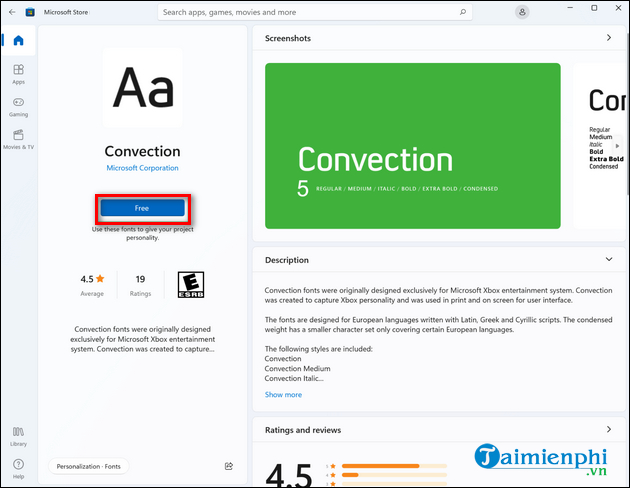Click the 'Convection Medium' style line

tap(297, 368)
